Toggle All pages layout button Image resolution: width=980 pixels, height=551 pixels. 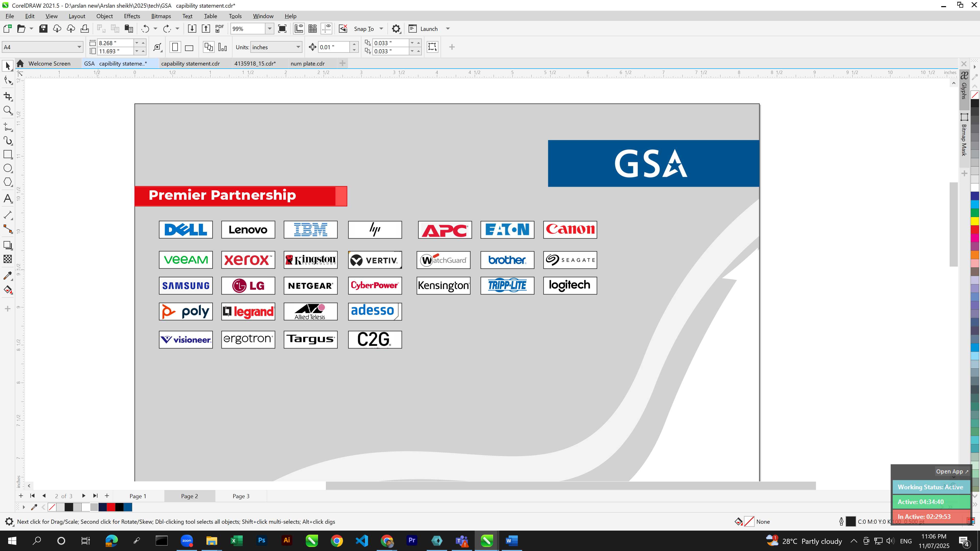pyautogui.click(x=209, y=47)
